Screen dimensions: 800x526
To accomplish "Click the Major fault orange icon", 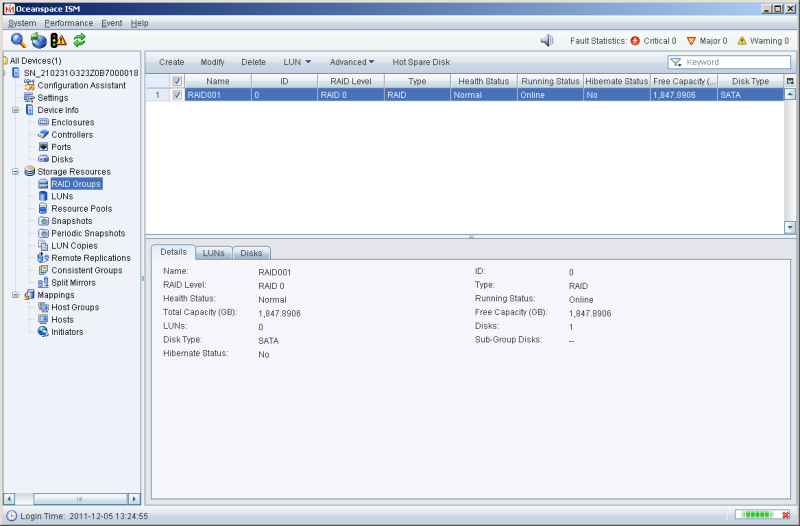I will [x=691, y=41].
